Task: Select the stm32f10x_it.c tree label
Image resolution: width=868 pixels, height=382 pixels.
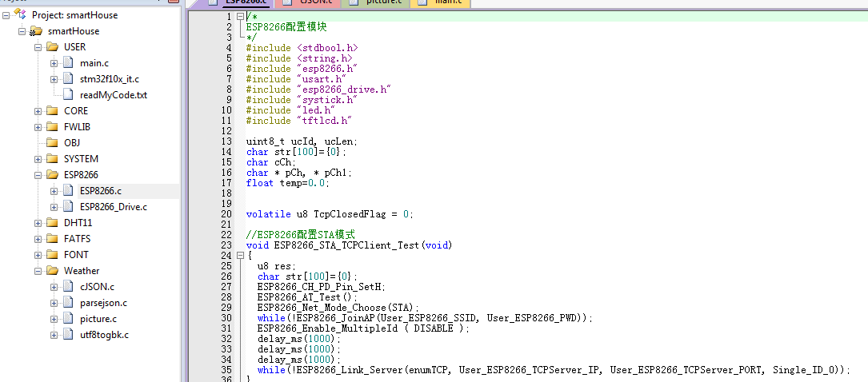Action: point(110,79)
